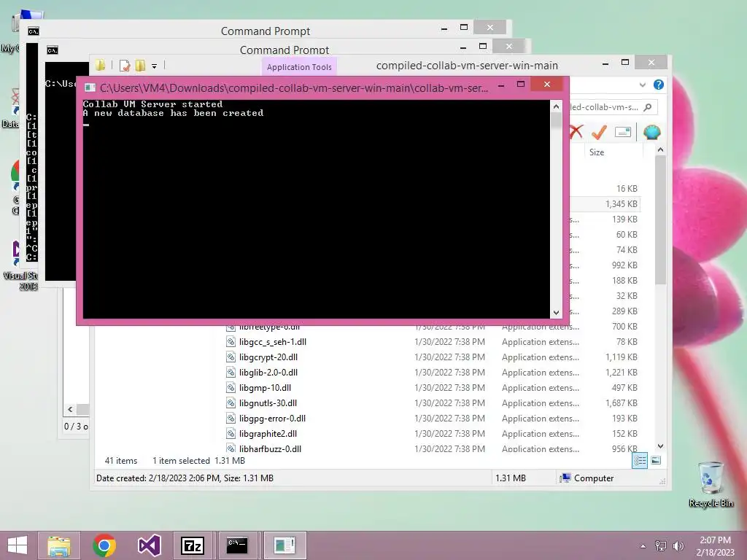Select file libgcc_s_seh-1.dll

click(x=273, y=342)
